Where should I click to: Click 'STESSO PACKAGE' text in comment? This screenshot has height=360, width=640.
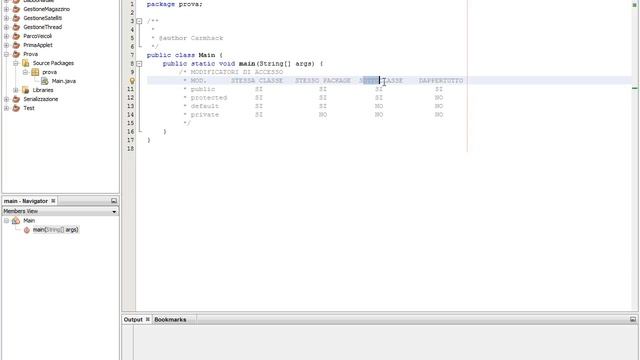tap(323, 80)
